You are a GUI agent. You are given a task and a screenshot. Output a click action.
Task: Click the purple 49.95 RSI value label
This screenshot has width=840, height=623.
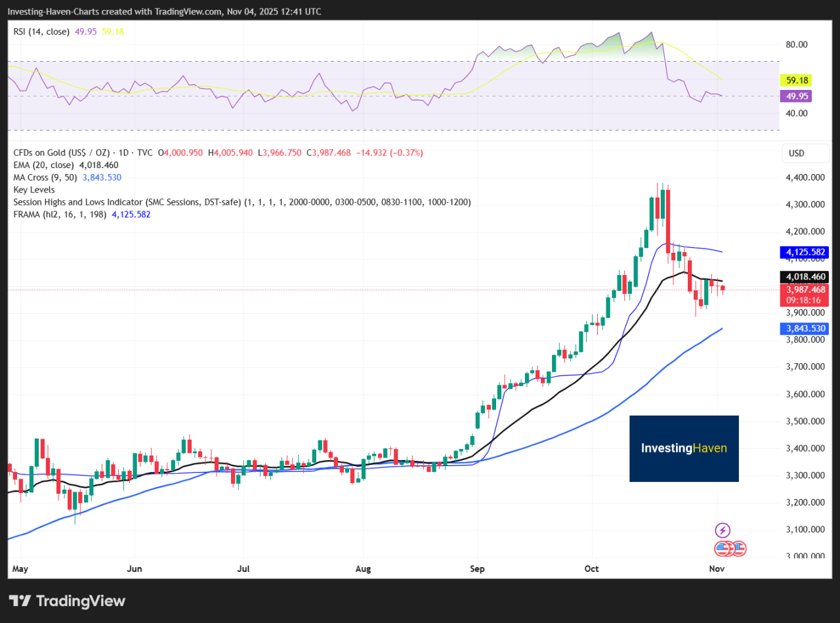pyautogui.click(x=796, y=97)
